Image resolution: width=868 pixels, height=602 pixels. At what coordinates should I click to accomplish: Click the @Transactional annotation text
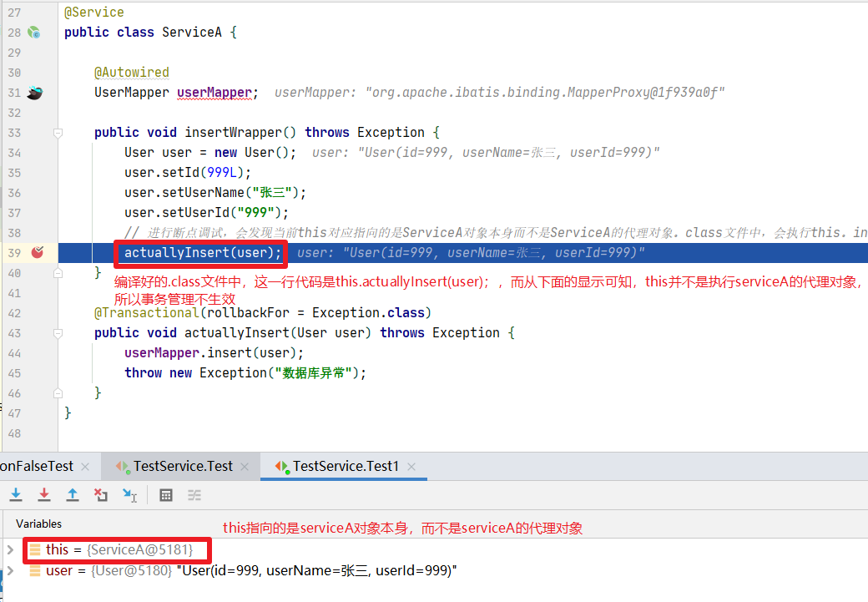coord(147,313)
